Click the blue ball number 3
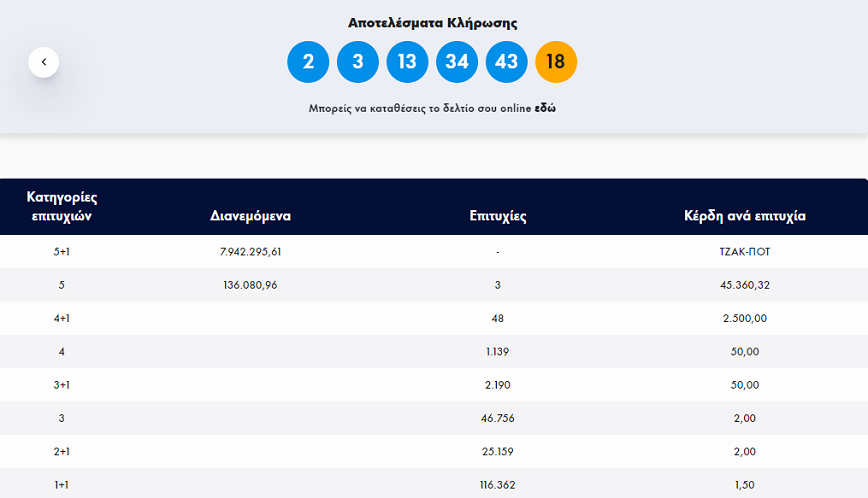The height and width of the screenshot is (498, 868). [x=358, y=62]
